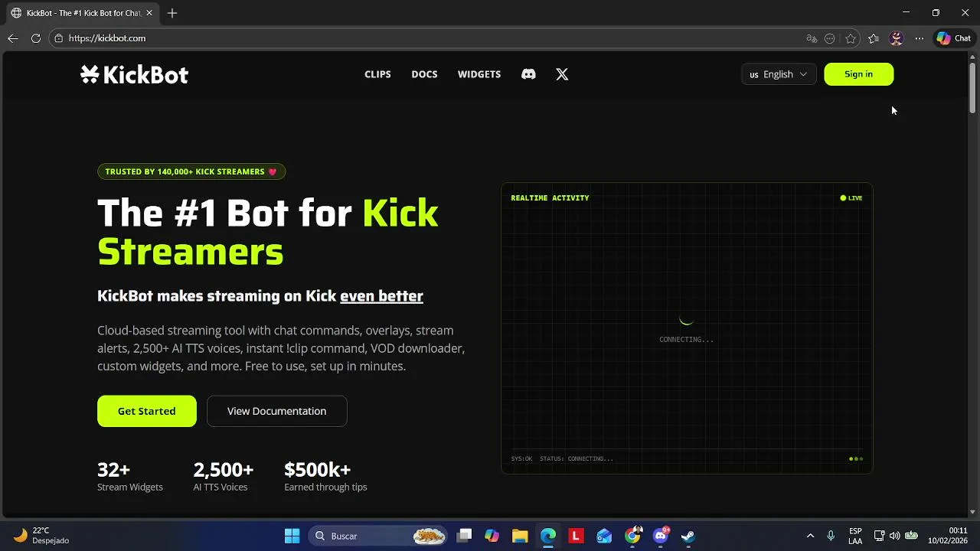Open browser Settings and more menu
The image size is (980, 551).
(920, 38)
